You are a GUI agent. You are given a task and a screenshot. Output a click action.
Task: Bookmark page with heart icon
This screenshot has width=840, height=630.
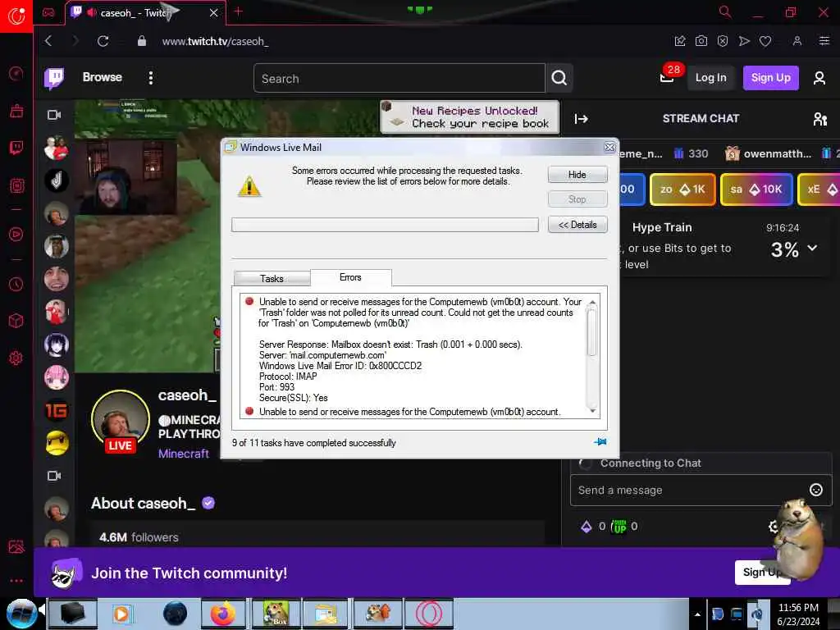(x=765, y=41)
